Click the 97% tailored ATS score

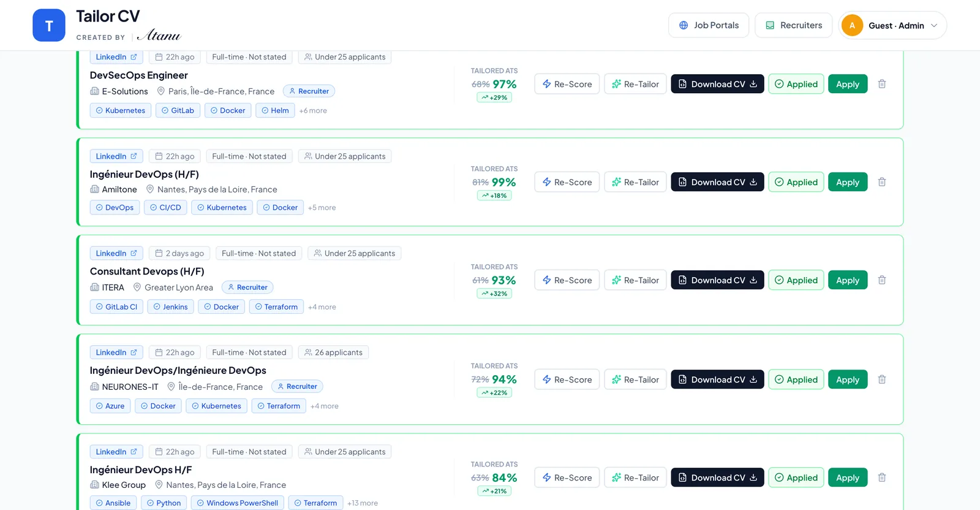click(505, 85)
